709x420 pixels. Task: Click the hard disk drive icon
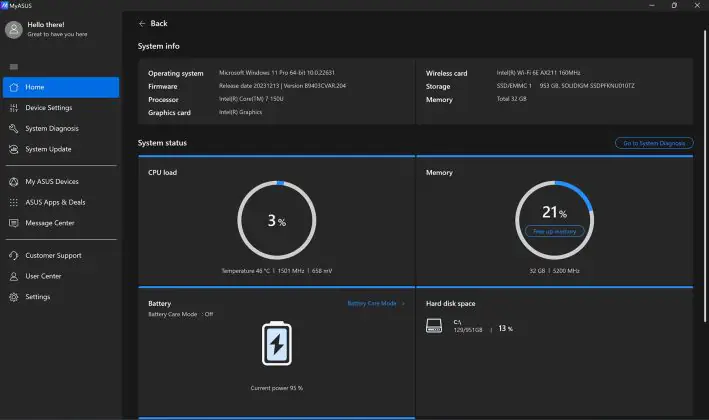434,326
